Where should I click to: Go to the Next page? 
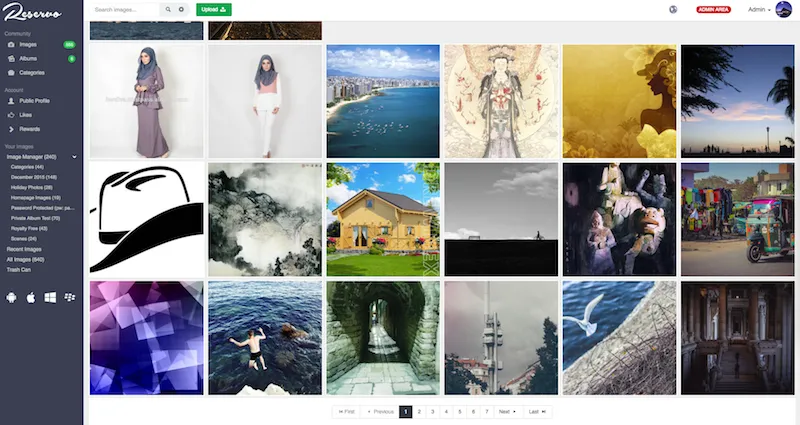coord(507,411)
